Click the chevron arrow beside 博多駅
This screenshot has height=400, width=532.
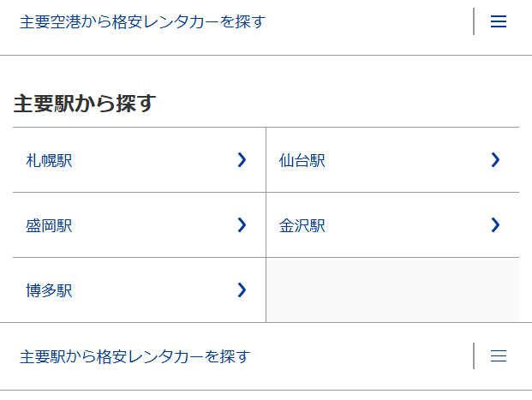242,290
